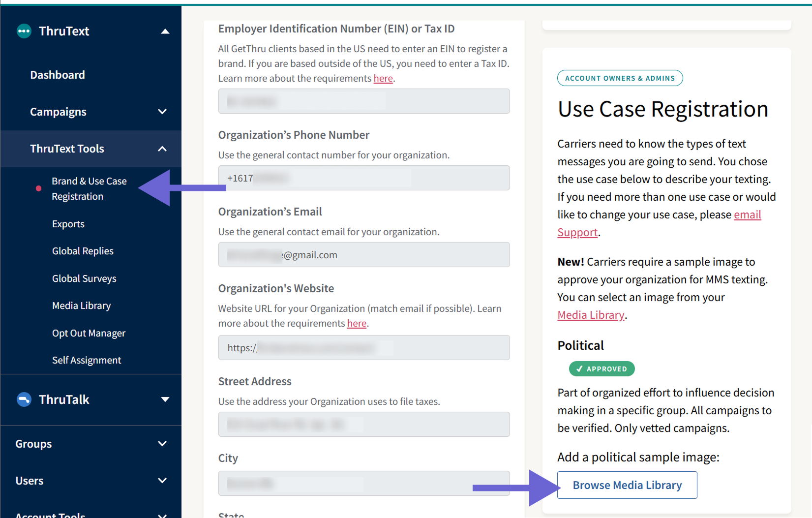
Task: Click the Approved status badge
Action: (x=601, y=369)
